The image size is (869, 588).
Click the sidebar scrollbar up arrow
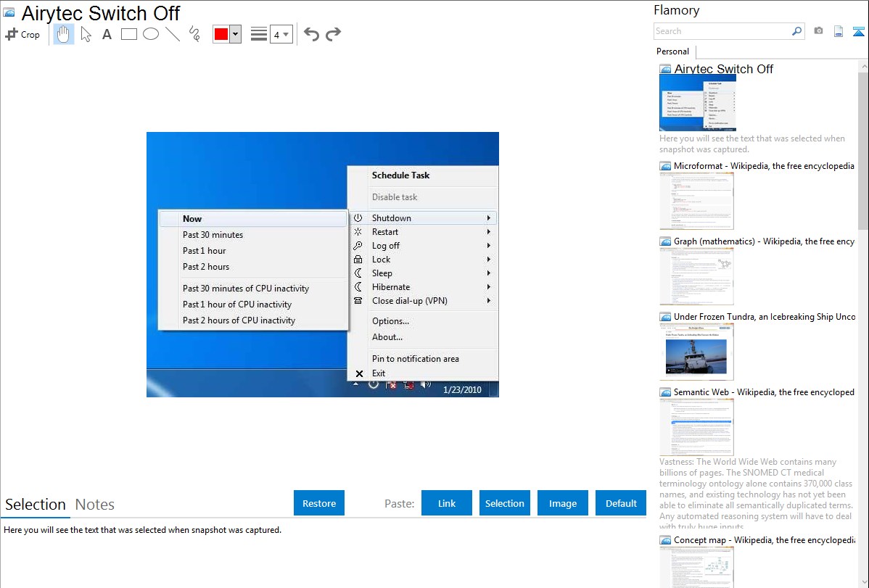coord(863,65)
